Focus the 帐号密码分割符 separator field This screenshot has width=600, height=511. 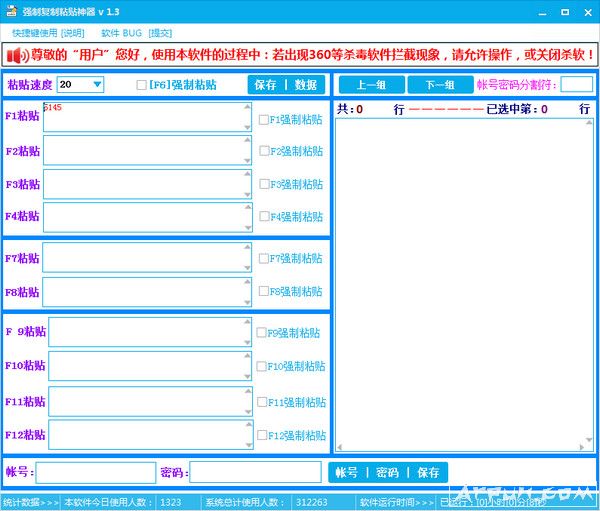click(x=576, y=85)
